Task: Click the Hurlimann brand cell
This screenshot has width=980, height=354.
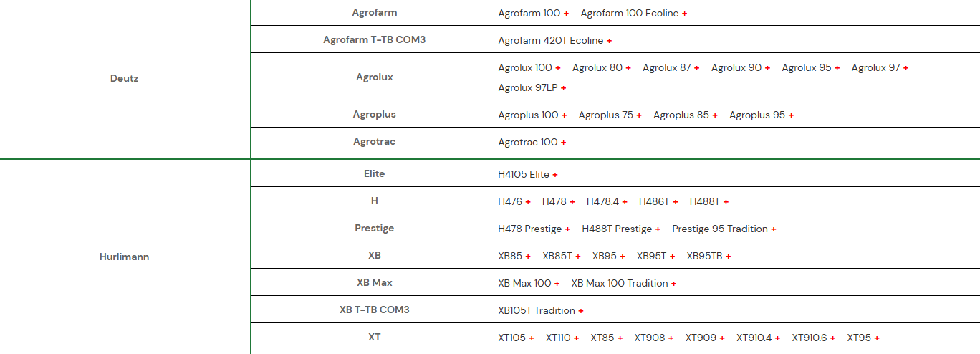Action: [125, 257]
